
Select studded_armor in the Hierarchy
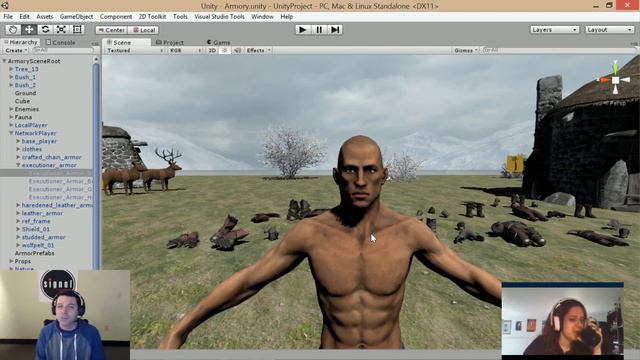click(43, 237)
